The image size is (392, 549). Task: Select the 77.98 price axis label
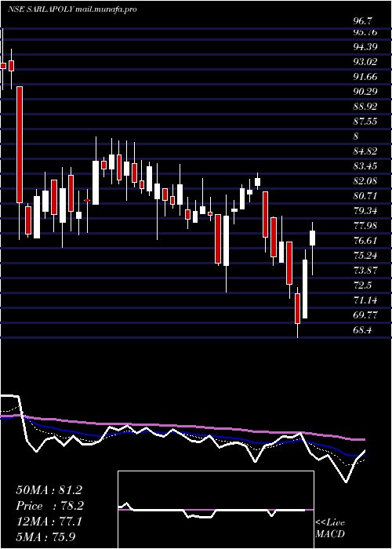365,226
